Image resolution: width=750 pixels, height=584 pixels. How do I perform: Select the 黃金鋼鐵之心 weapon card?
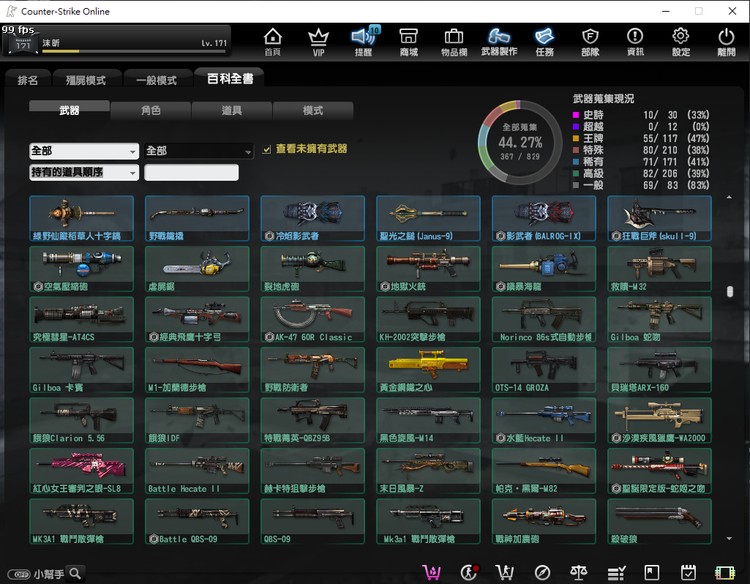[428, 370]
